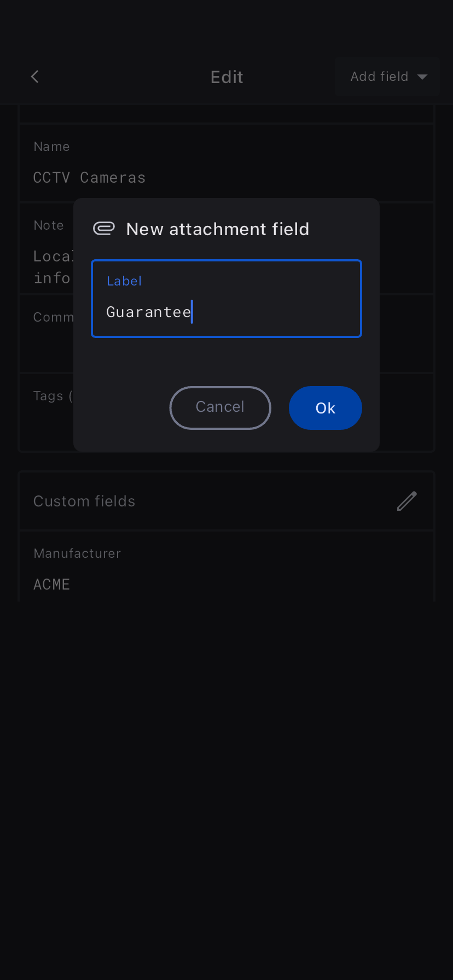The width and height of the screenshot is (453, 980).
Task: Click the Custom fields section header
Action: click(x=84, y=501)
